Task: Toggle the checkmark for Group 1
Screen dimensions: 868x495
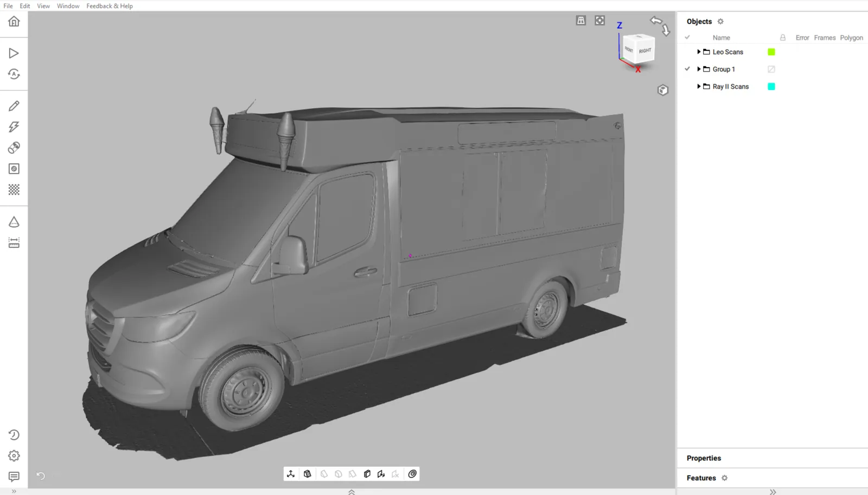Action: coord(687,69)
